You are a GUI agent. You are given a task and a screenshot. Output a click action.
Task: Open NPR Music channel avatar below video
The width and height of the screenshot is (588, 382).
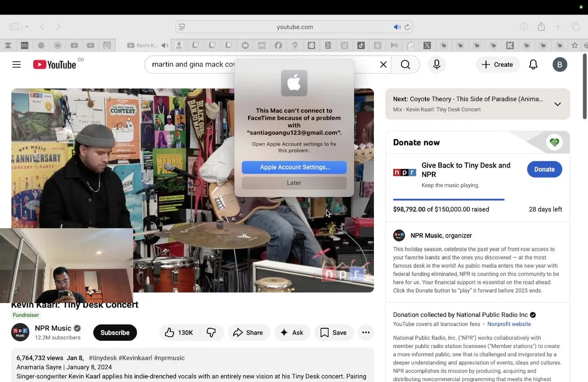click(x=20, y=332)
